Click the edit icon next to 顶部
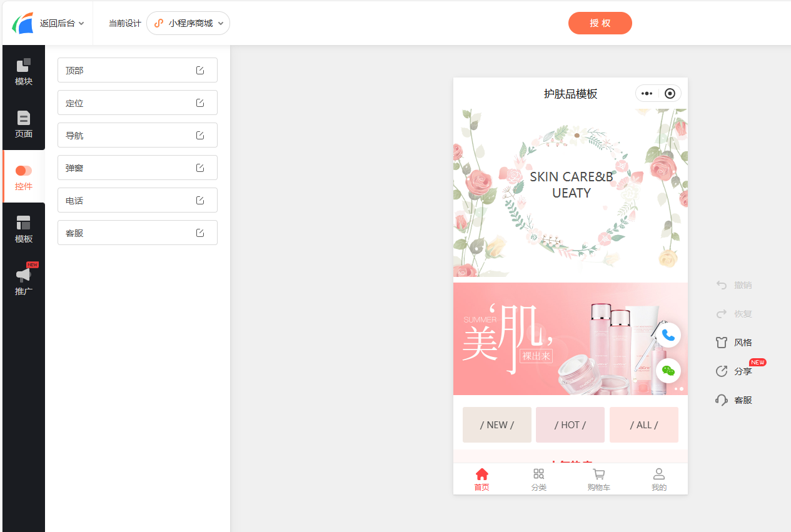 click(x=200, y=70)
